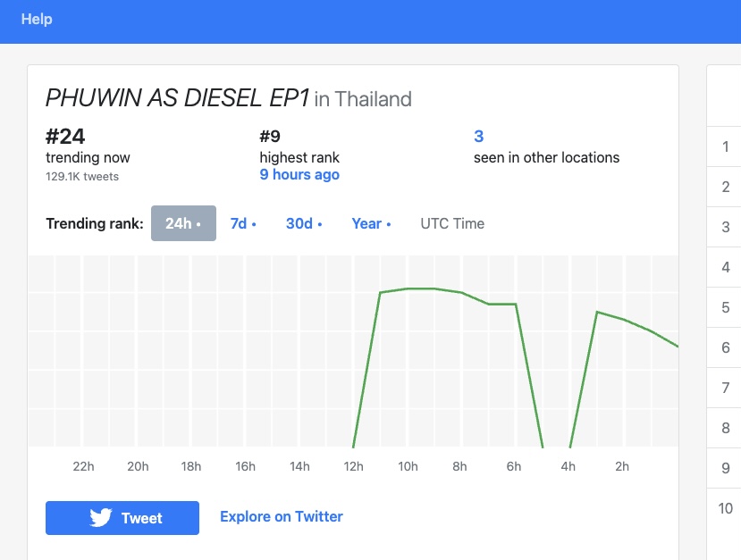Click the 16h label on chart axis
The image size is (741, 560).
245,466
